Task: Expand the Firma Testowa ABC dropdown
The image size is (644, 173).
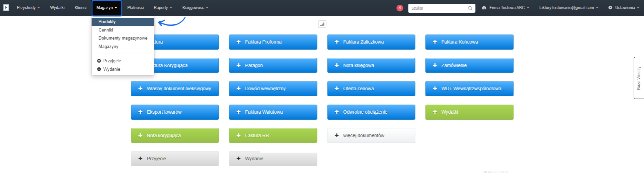Action: (505, 8)
